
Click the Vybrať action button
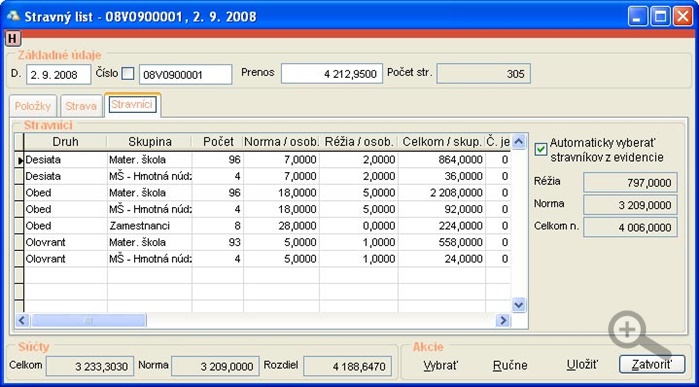[x=440, y=366]
